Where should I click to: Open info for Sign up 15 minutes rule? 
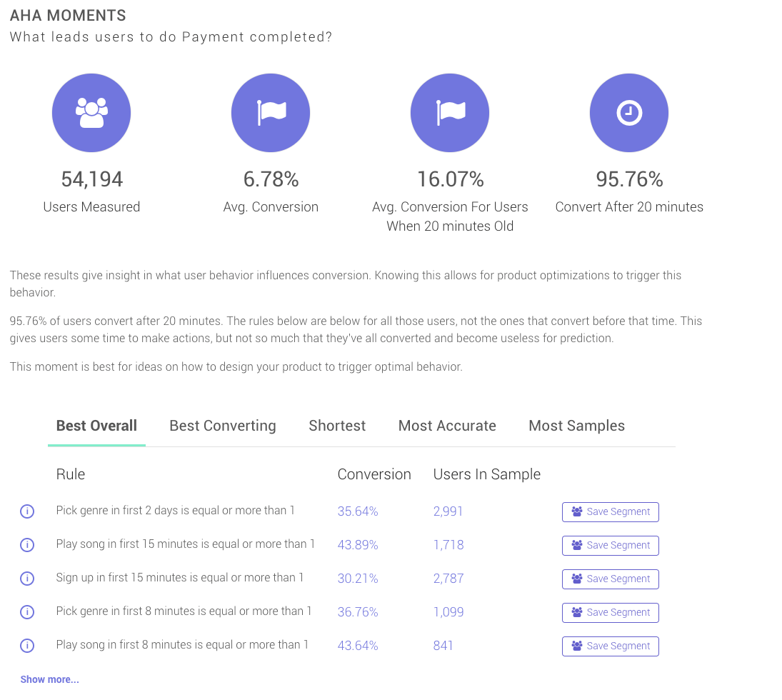(27, 579)
